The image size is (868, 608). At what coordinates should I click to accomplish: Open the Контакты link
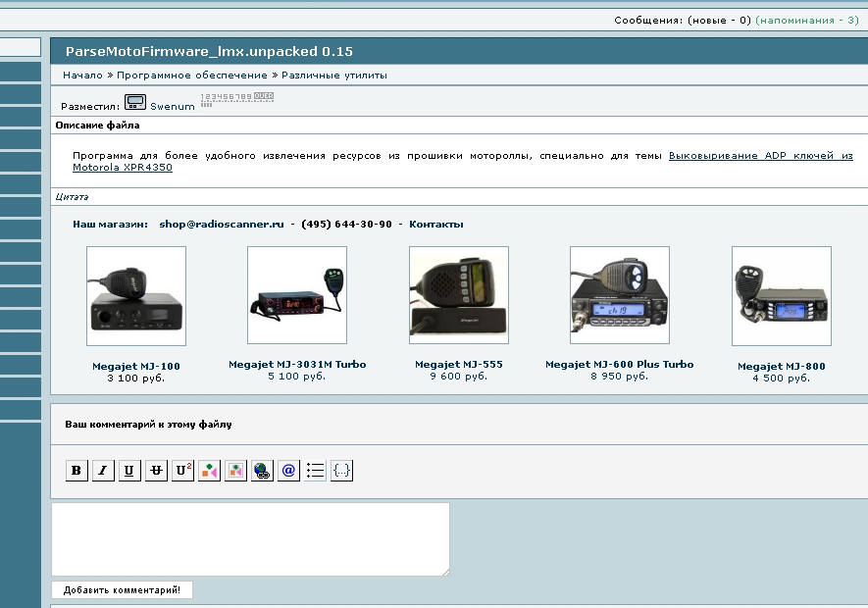click(436, 225)
